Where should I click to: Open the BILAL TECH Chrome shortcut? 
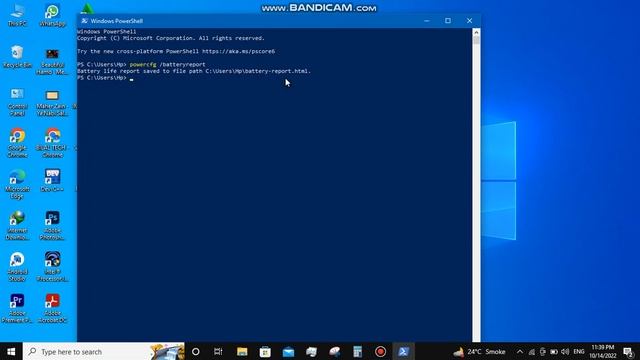click(x=52, y=143)
